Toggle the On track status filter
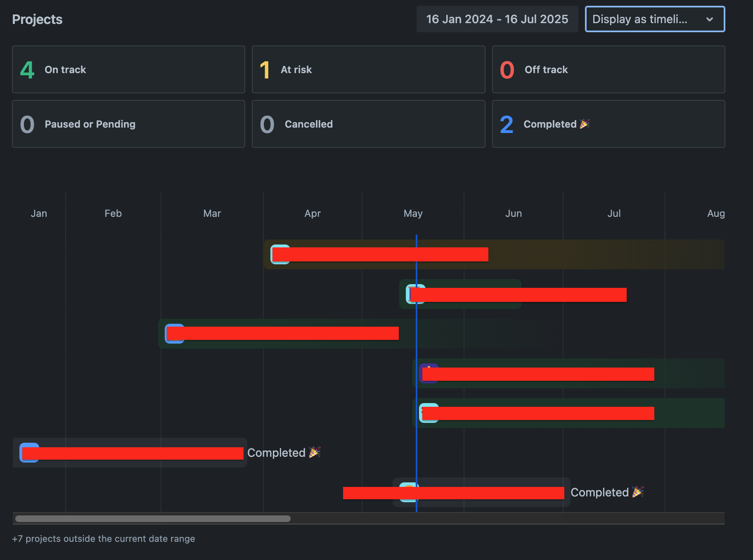Screen dimensions: 753x560 (128, 69)
